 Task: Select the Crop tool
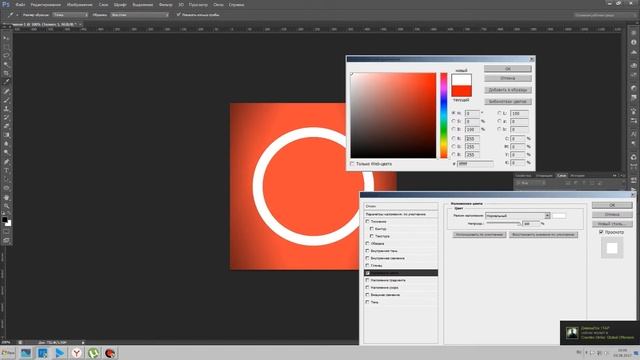coord(6,73)
